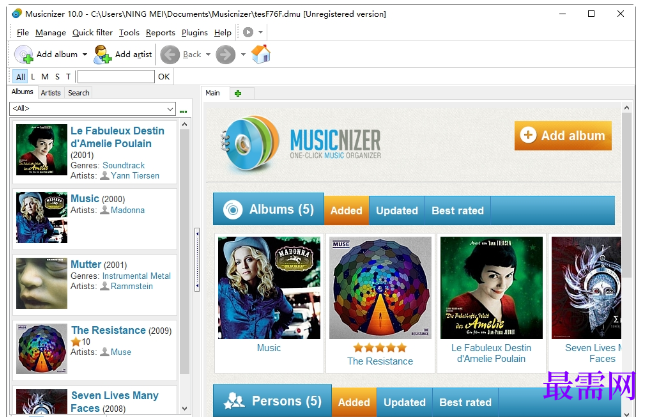Open The Resistance cover in main panel
Viewport: 655px width, 417px height.
click(380, 288)
